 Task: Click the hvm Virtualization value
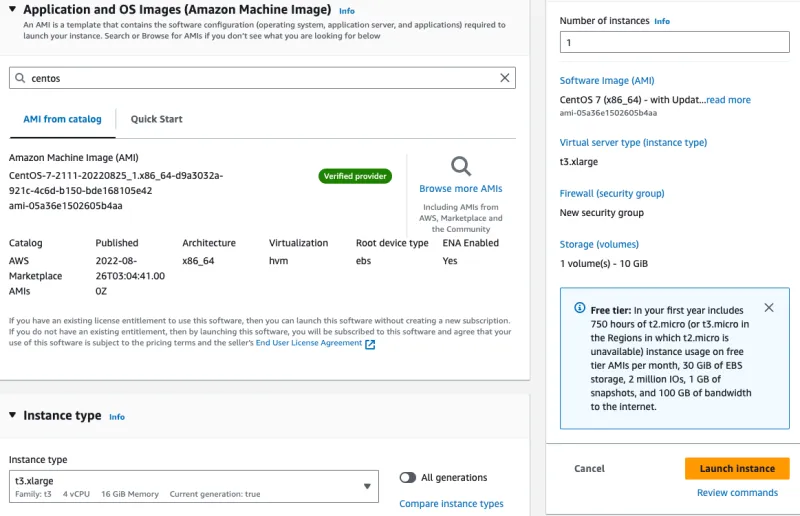pos(278,261)
